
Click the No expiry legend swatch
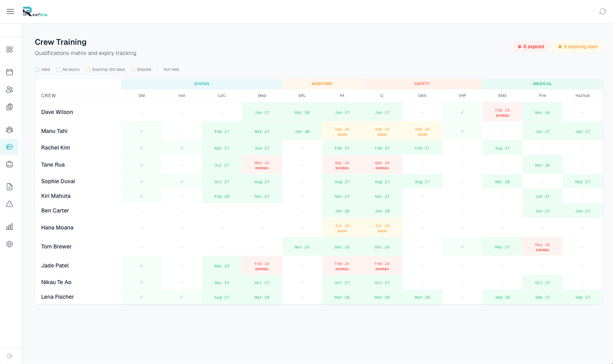[59, 70]
